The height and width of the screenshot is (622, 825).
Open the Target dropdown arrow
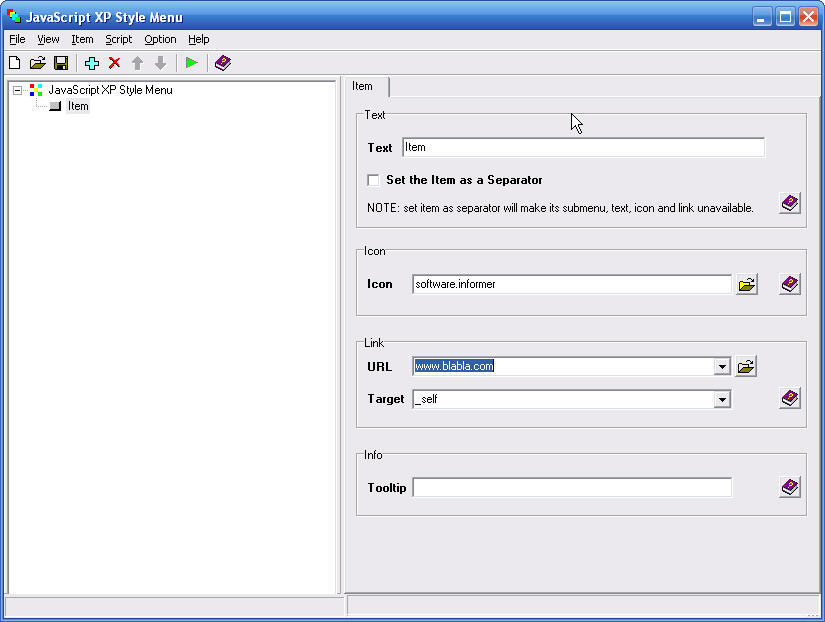722,399
